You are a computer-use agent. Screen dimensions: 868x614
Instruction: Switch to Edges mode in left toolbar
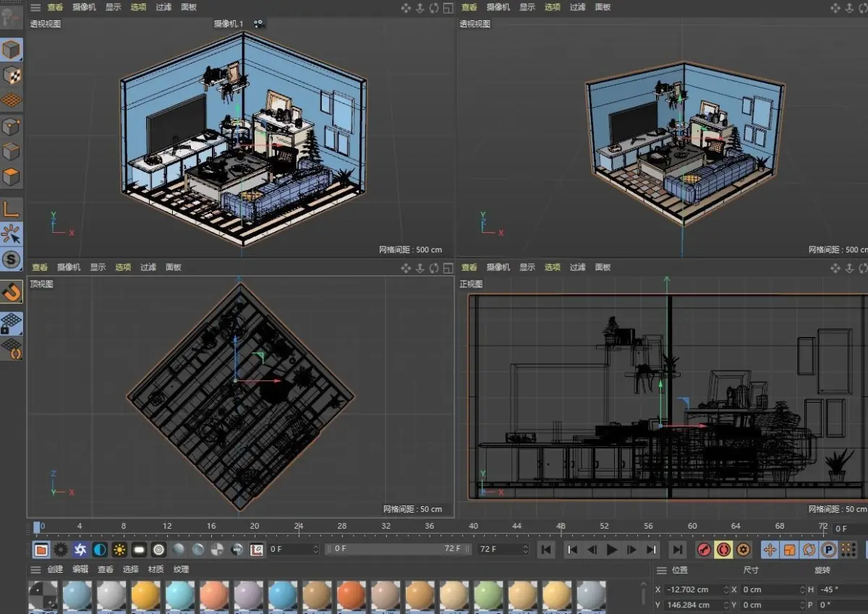[x=12, y=152]
